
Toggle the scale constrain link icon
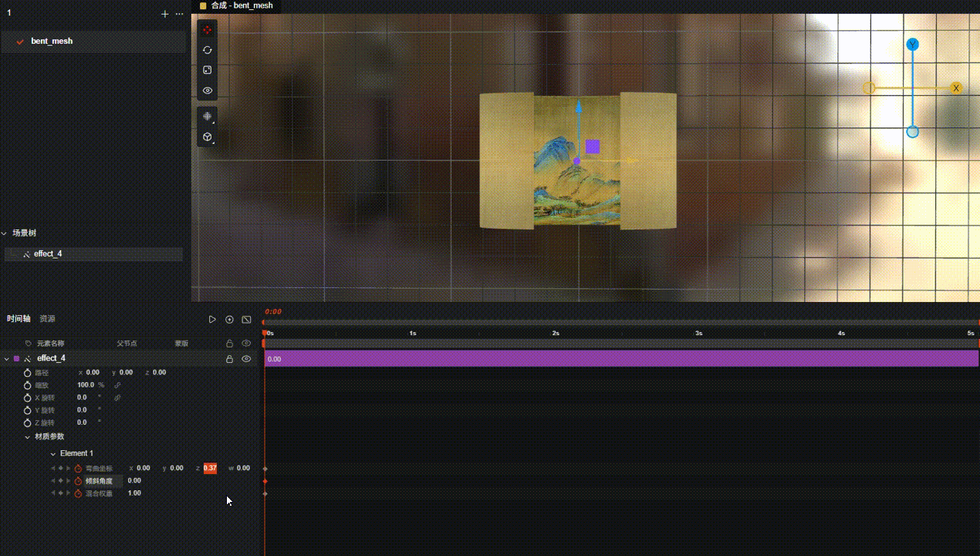[117, 385]
